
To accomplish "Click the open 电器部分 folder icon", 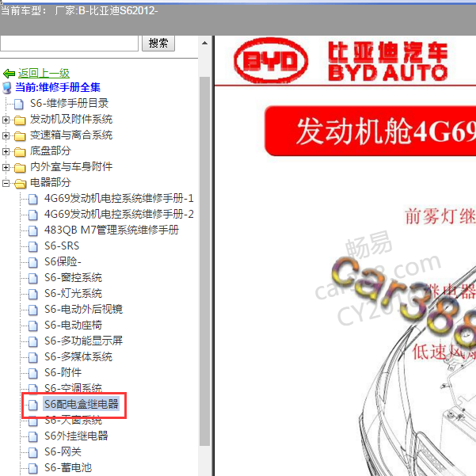I will click(21, 184).
